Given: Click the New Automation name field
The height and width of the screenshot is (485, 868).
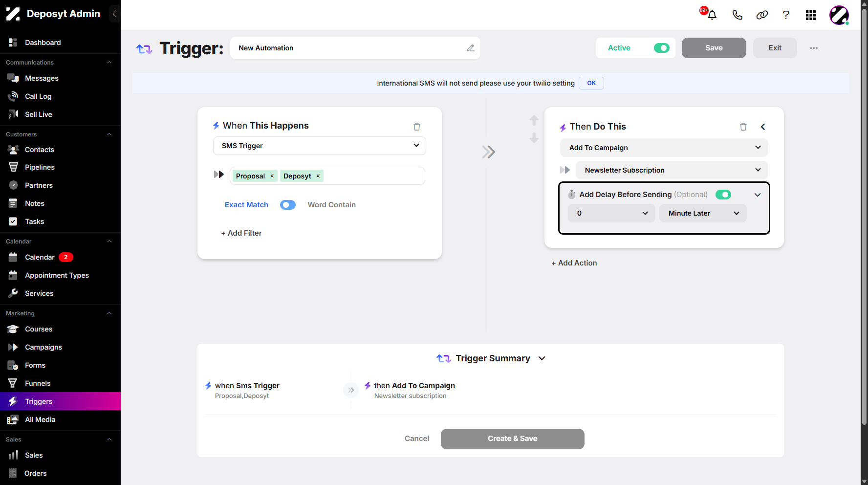Looking at the screenshot, I should pos(355,48).
